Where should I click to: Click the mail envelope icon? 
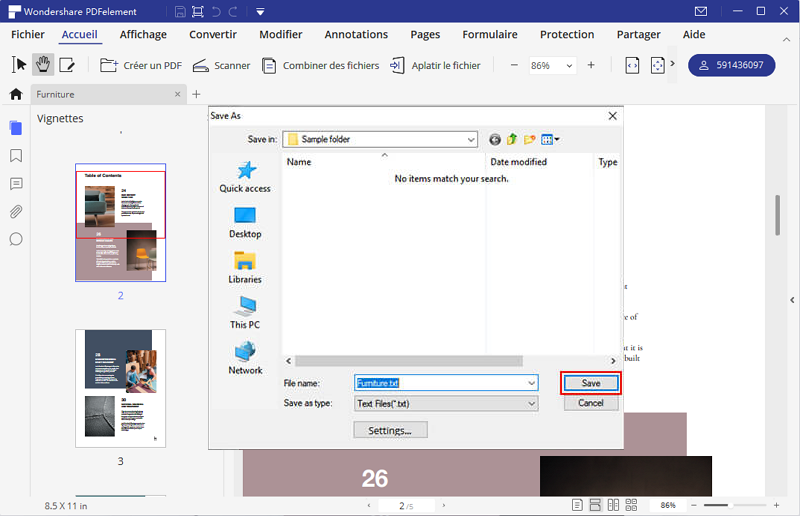(x=701, y=11)
